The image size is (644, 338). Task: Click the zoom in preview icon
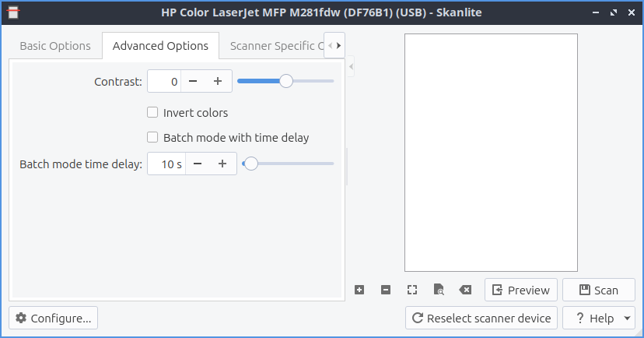tap(359, 290)
